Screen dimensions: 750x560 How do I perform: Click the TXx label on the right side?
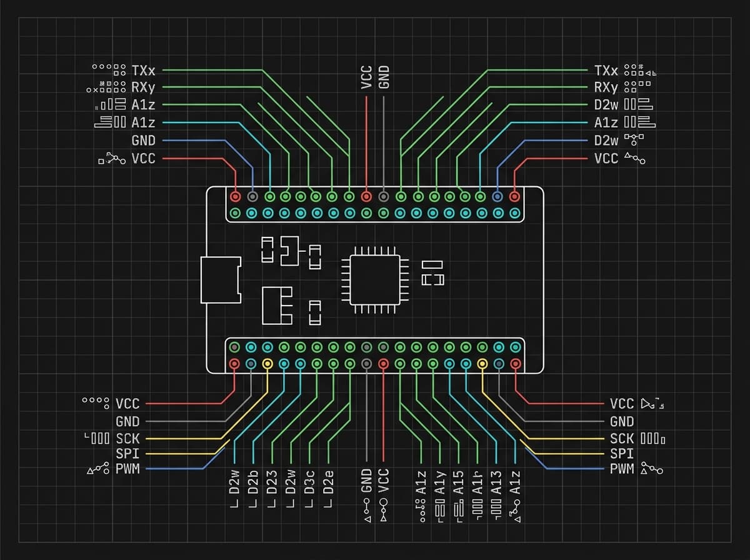[606, 70]
